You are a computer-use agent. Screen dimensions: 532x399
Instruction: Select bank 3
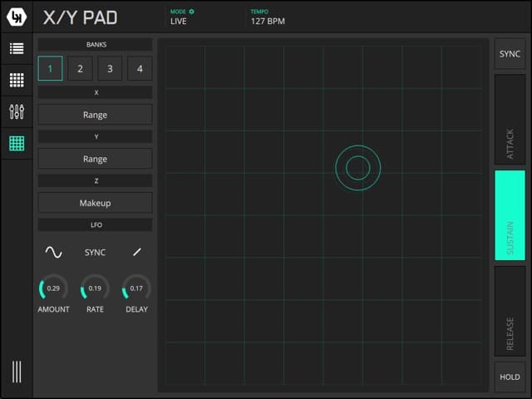tap(110, 68)
